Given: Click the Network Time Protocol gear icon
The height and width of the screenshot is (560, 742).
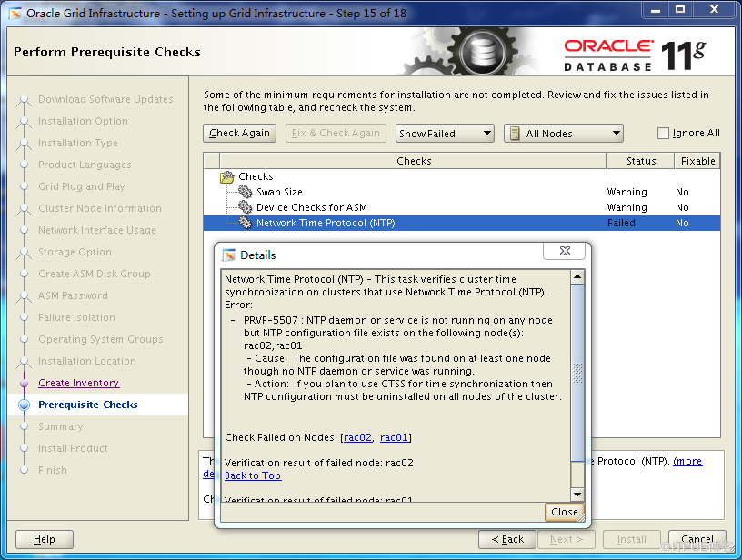Looking at the screenshot, I should tap(246, 224).
